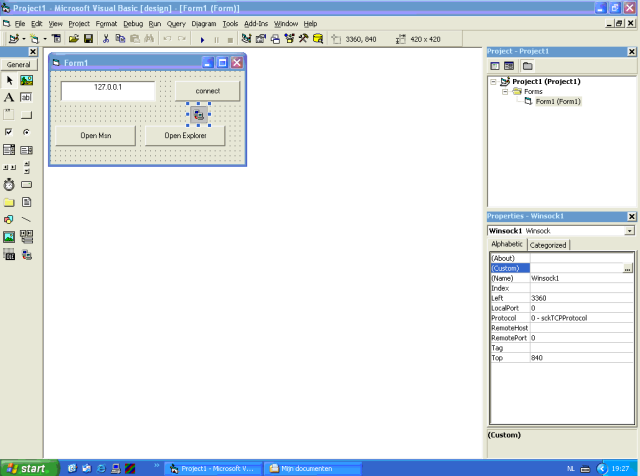Open the Add Project dropdown arrow
Screen dimensions: 640x476
point(24,39)
